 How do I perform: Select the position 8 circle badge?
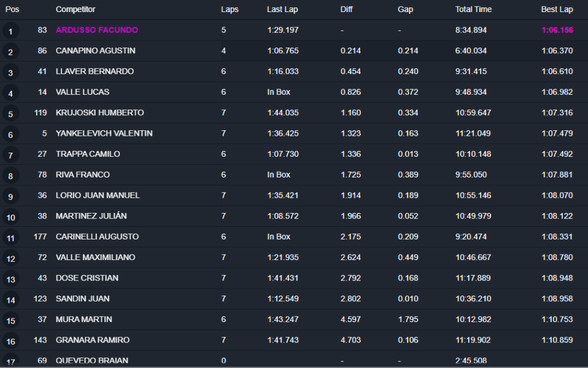pos(10,176)
